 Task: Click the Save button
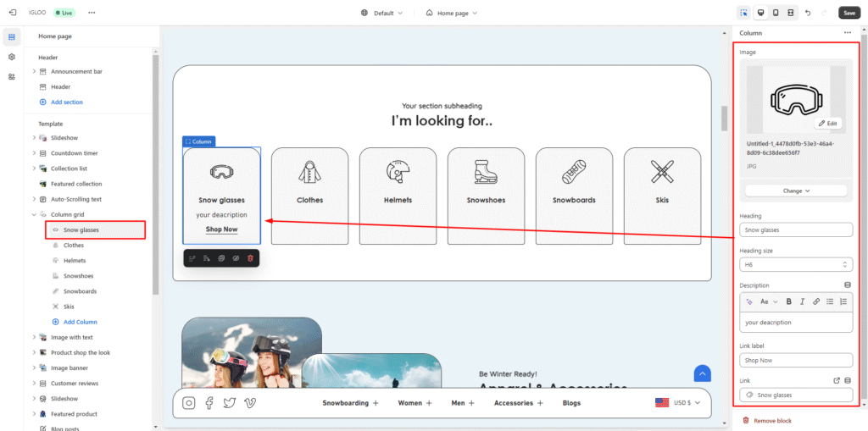click(x=849, y=13)
